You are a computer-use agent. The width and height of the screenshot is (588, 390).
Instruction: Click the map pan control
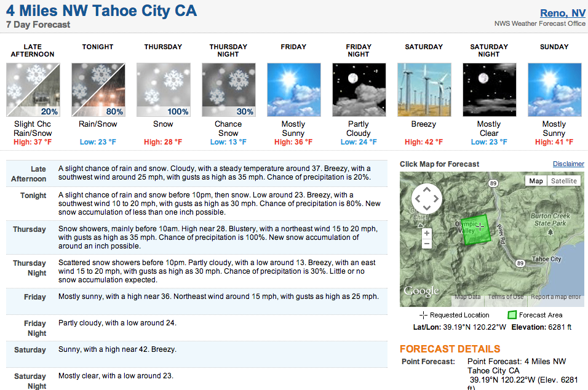click(x=427, y=199)
